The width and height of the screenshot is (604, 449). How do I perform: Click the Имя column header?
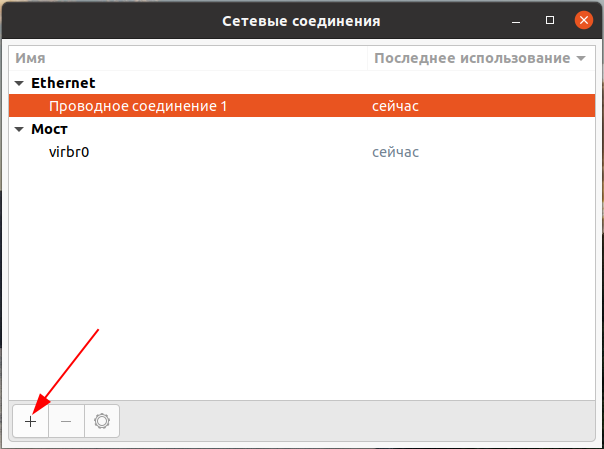pos(188,58)
